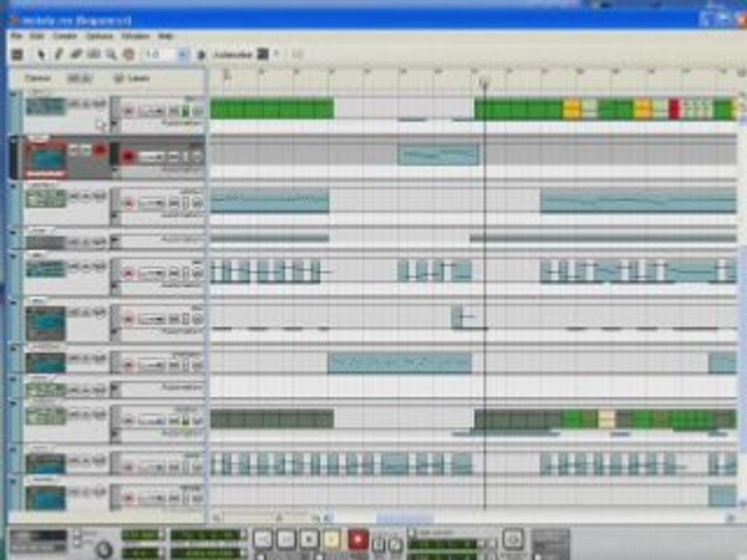Select the Pencil tool
This screenshot has width=747, height=560.
tap(58, 54)
